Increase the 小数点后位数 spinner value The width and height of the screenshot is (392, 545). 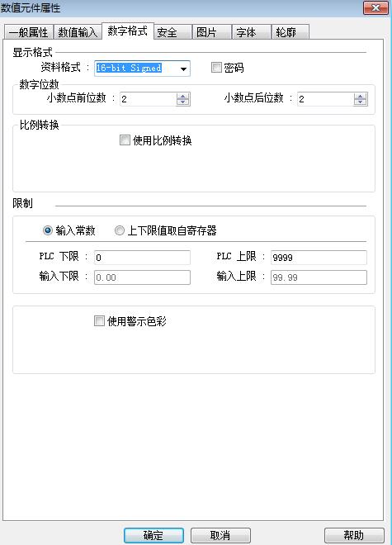pos(361,97)
